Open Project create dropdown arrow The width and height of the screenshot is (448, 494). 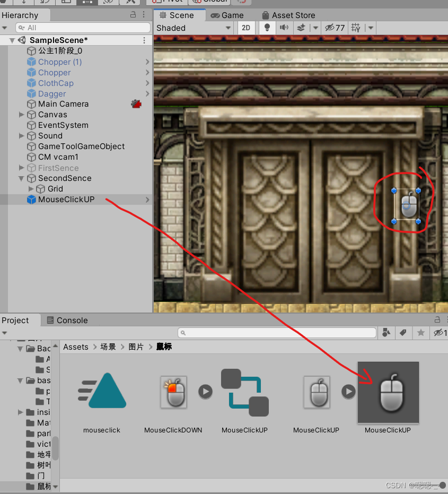[4, 333]
